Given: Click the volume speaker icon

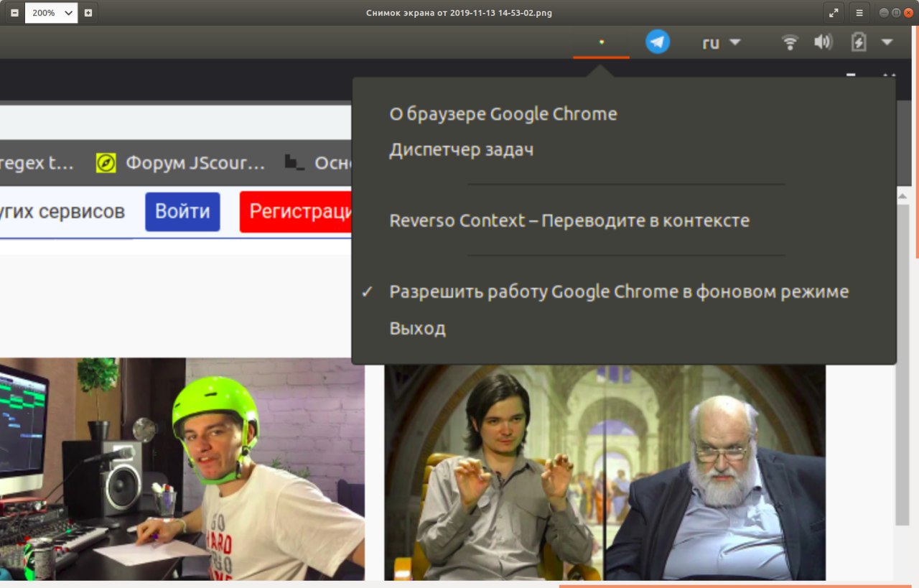Looking at the screenshot, I should pos(823,42).
